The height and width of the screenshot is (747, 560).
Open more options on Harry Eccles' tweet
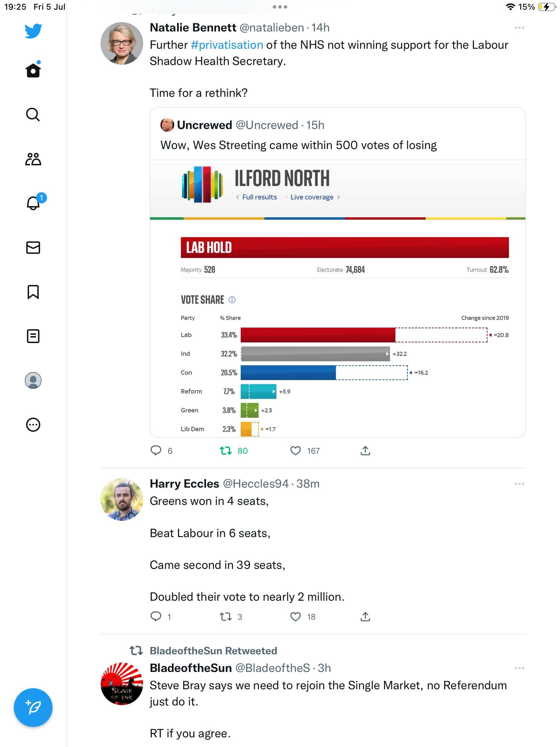coord(519,484)
